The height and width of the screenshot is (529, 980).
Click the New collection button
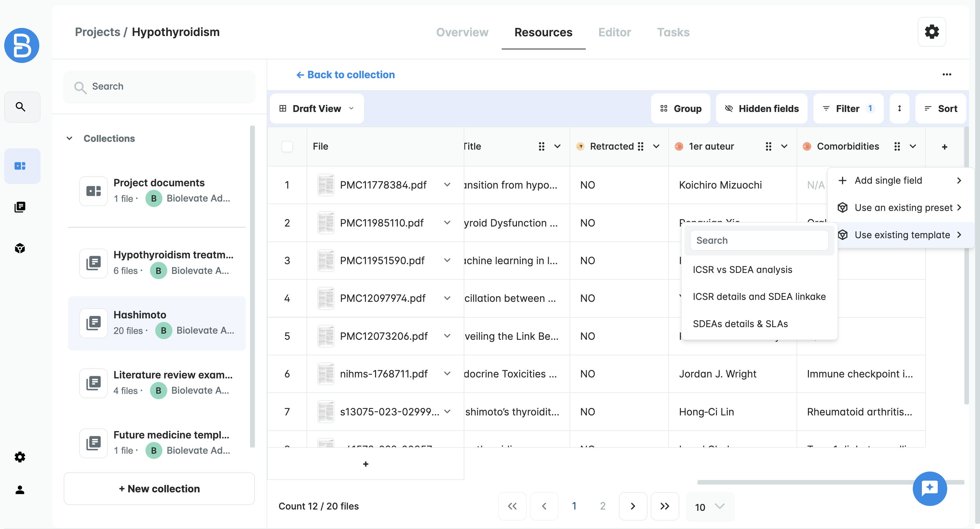coord(159,489)
